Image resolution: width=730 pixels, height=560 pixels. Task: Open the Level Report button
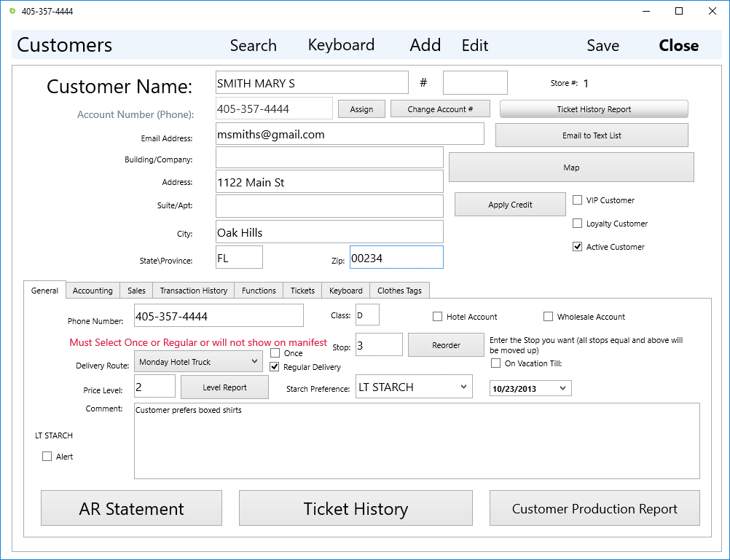click(225, 387)
